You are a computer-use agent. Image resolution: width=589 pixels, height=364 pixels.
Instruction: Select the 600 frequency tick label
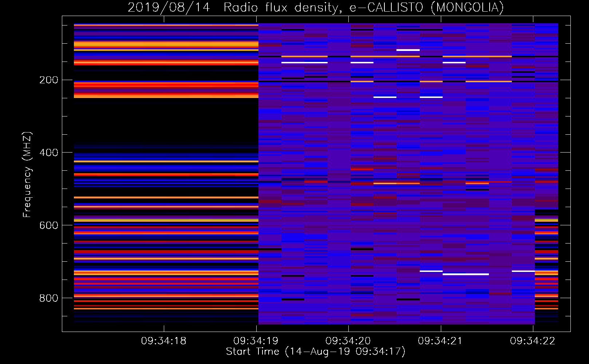coord(49,225)
